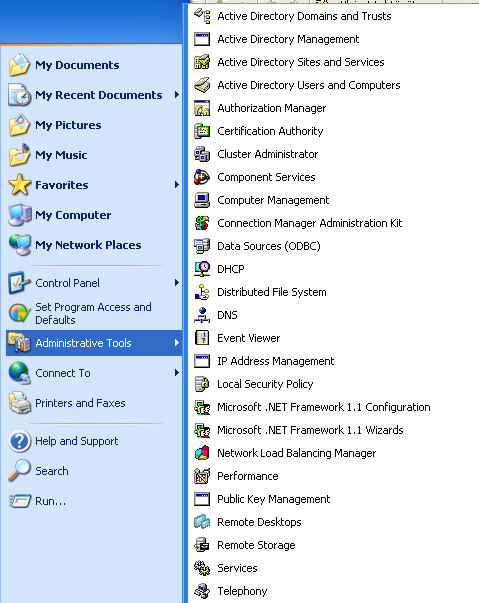
Task: Open Help and Support
Action: coord(94,441)
